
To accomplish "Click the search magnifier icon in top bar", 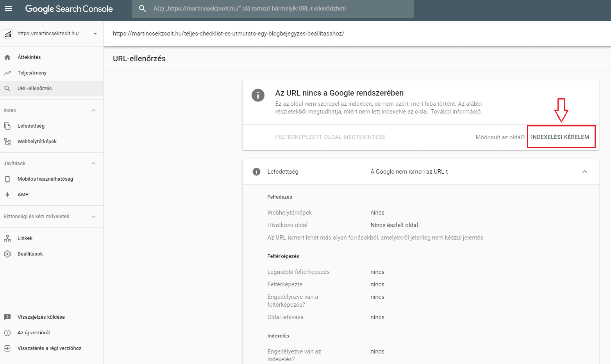I will [x=143, y=9].
